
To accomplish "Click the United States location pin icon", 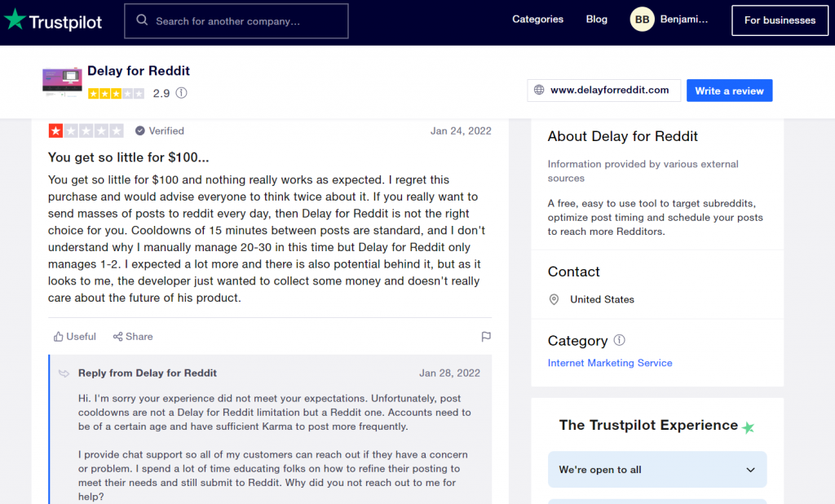I will pos(554,299).
